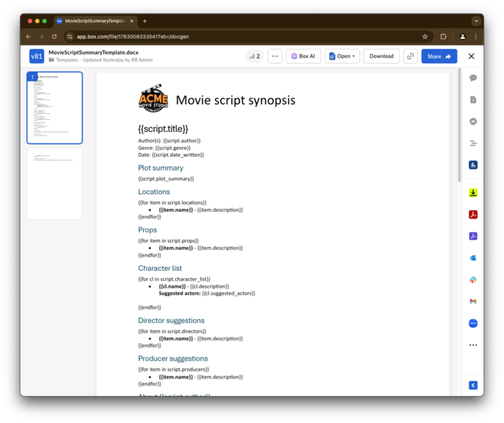The image size is (504, 423).
Task: Click the 'Props' heading
Action: coord(148,230)
